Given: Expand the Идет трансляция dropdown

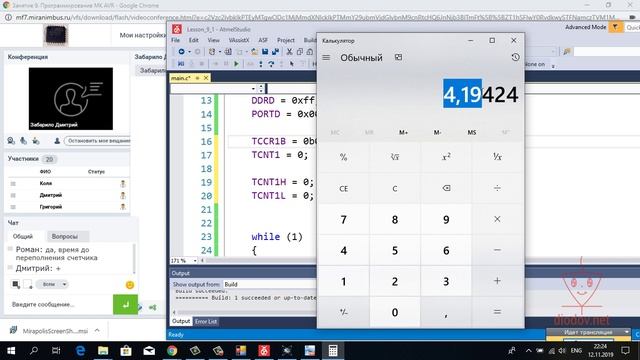Looking at the screenshot, I should pyautogui.click(x=627, y=332).
